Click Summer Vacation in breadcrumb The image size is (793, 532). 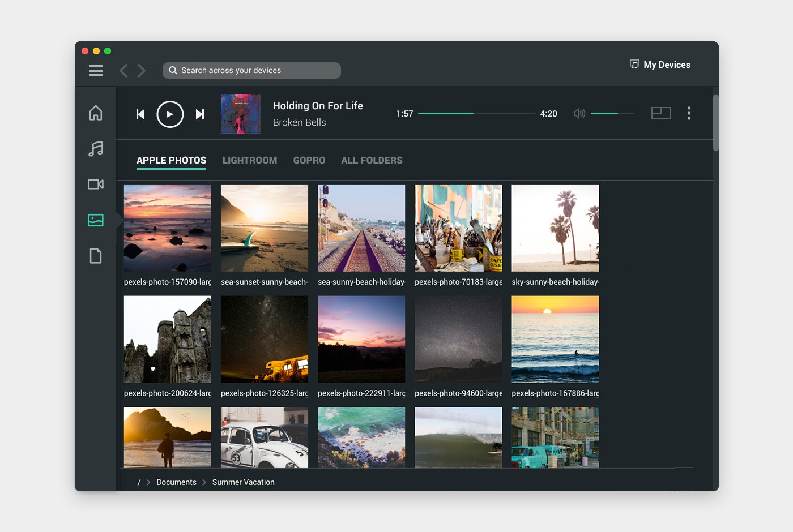pyautogui.click(x=244, y=482)
